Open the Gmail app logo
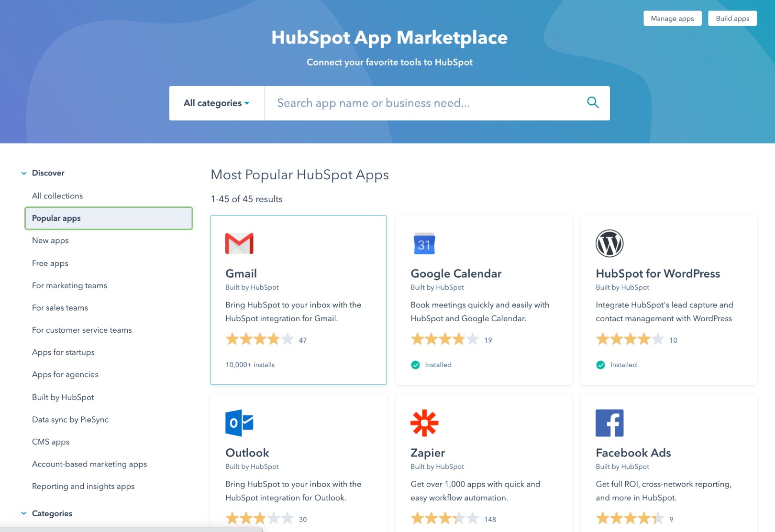The width and height of the screenshot is (775, 532). tap(239, 243)
